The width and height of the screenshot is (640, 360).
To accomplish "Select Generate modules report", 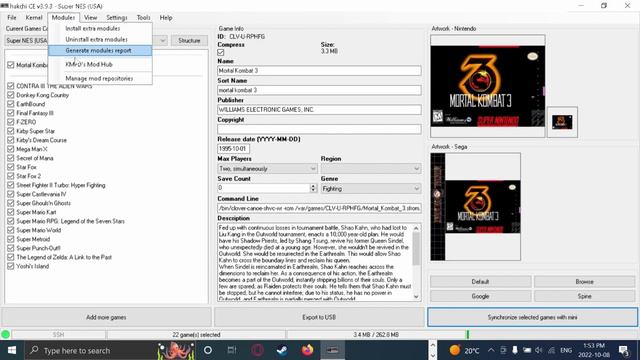I will tap(100, 51).
